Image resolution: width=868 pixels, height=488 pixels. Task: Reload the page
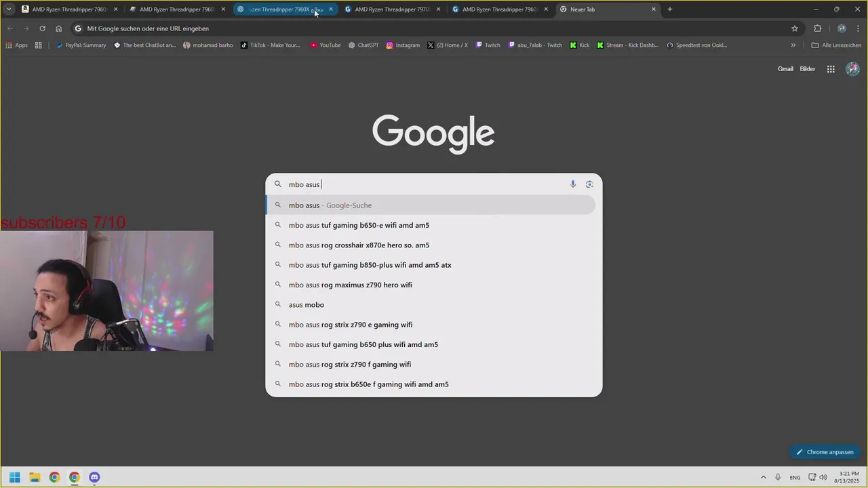tap(42, 28)
